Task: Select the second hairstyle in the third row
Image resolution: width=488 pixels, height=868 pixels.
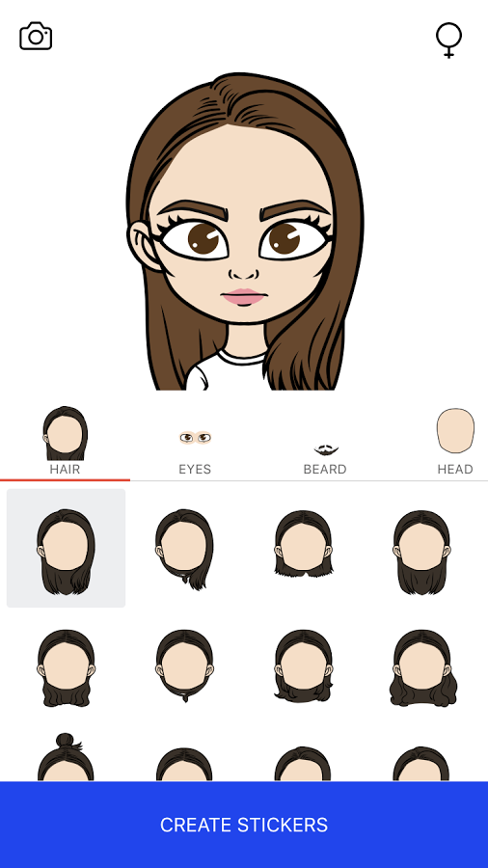Action: click(x=184, y=765)
